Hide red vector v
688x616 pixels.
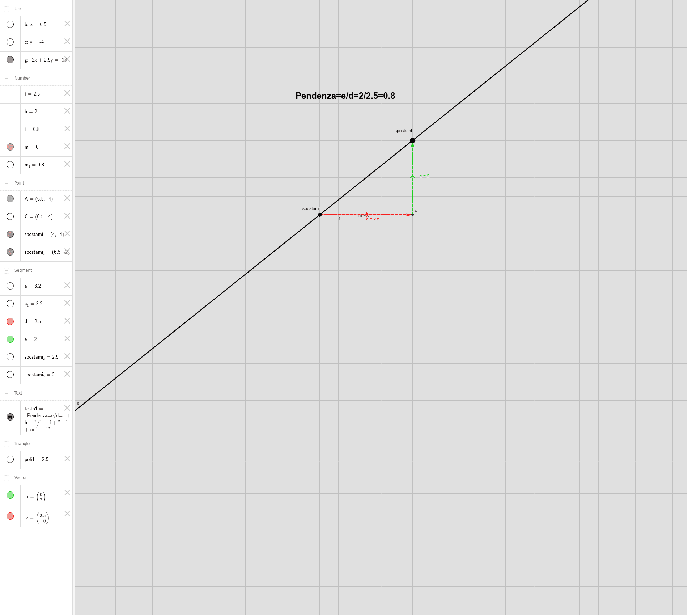click(10, 516)
